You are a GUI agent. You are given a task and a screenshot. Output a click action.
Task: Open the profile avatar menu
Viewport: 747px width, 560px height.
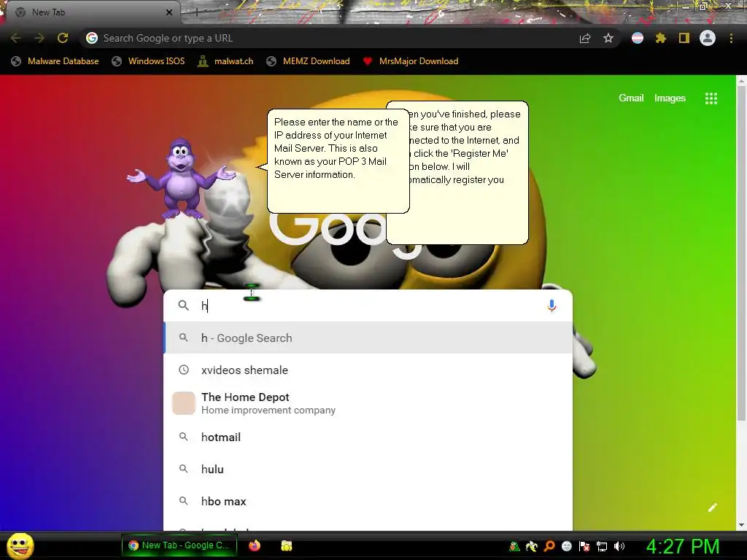pyautogui.click(x=708, y=38)
